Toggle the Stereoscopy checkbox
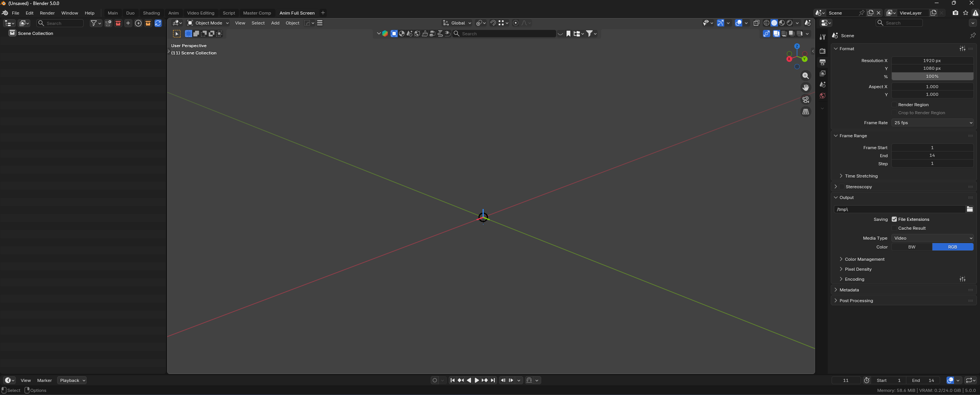This screenshot has width=980, height=395. (842, 187)
